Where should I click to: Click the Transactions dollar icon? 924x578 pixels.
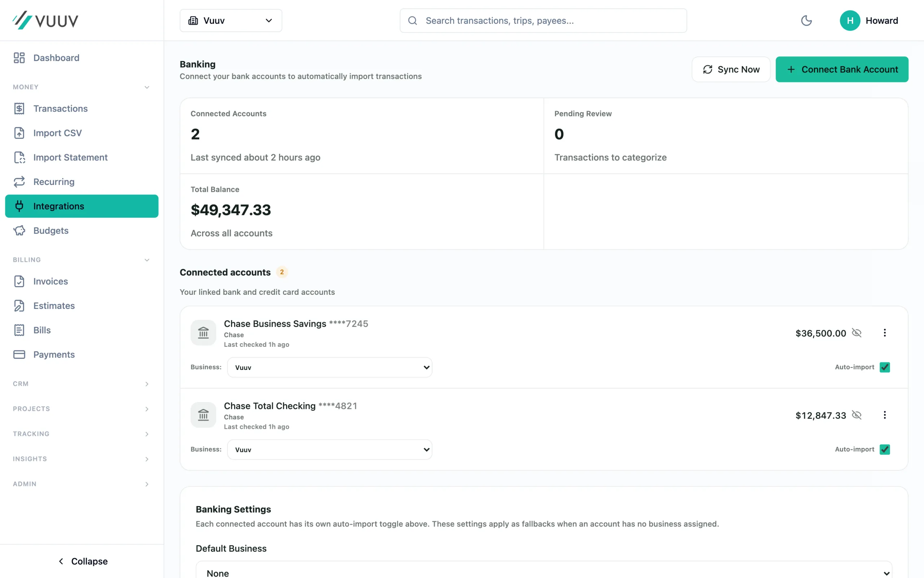pos(19,109)
